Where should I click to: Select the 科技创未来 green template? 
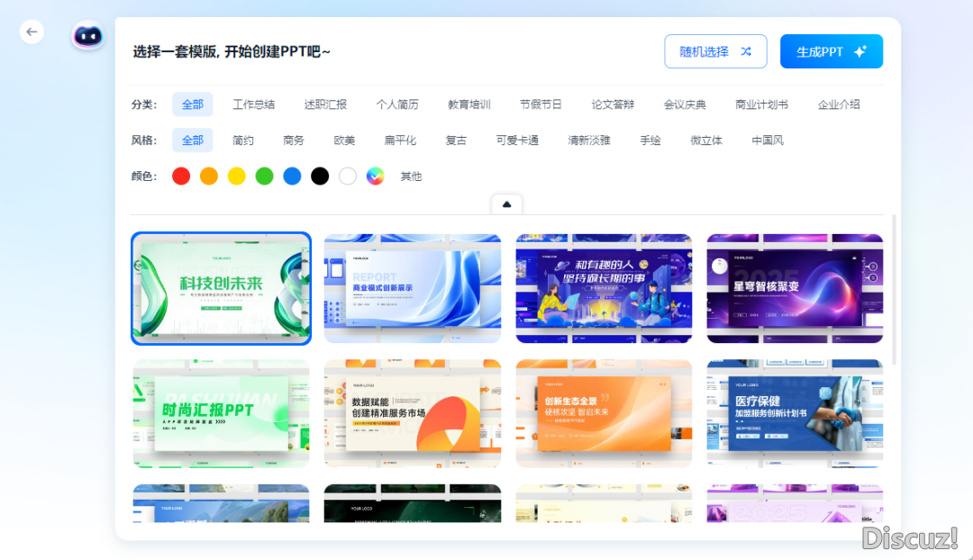221,288
